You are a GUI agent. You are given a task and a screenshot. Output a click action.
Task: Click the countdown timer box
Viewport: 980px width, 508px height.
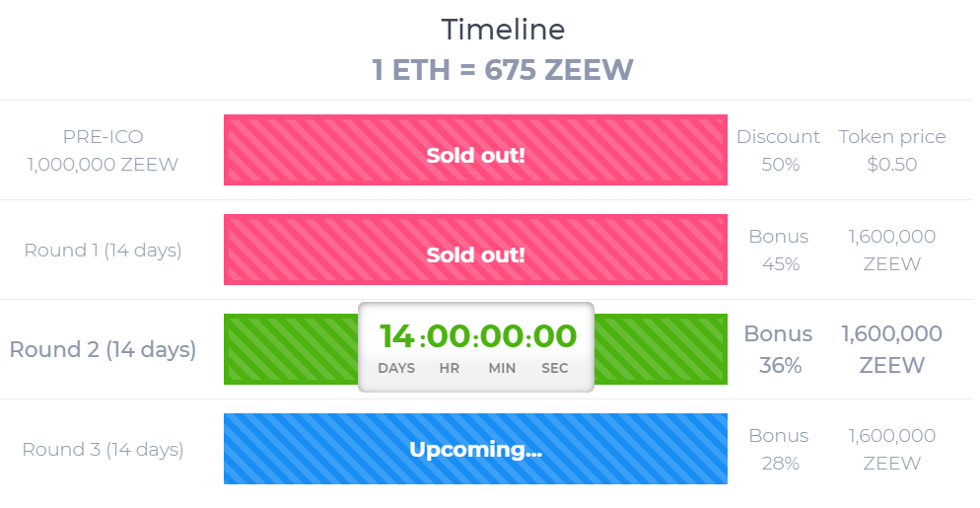[475, 347]
